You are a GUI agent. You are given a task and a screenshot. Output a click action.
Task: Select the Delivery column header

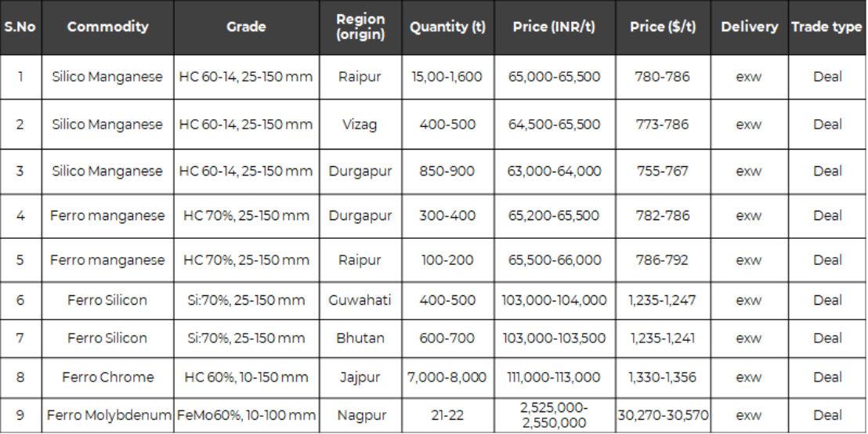coord(749,27)
